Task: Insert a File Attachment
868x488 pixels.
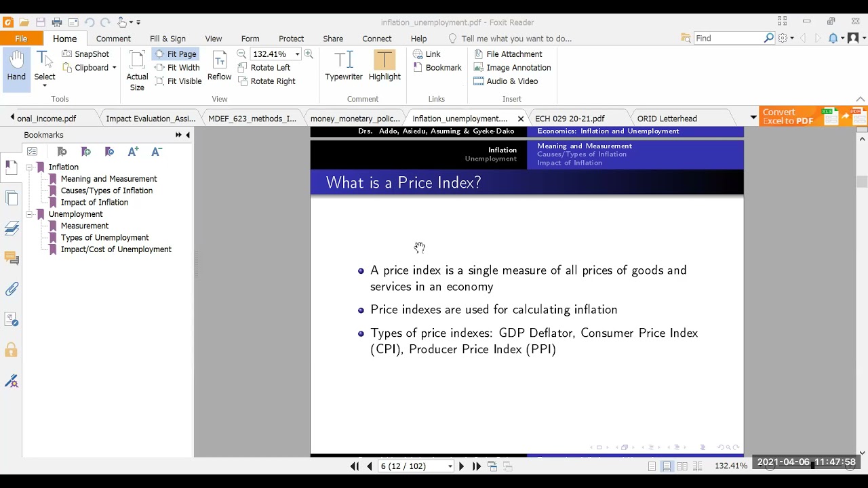Action: click(x=507, y=54)
